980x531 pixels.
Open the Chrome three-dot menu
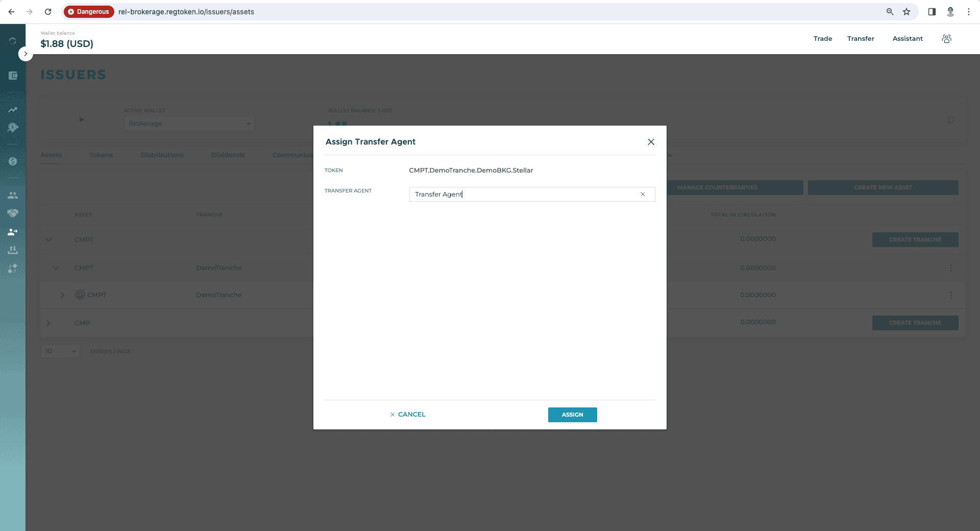click(968, 12)
